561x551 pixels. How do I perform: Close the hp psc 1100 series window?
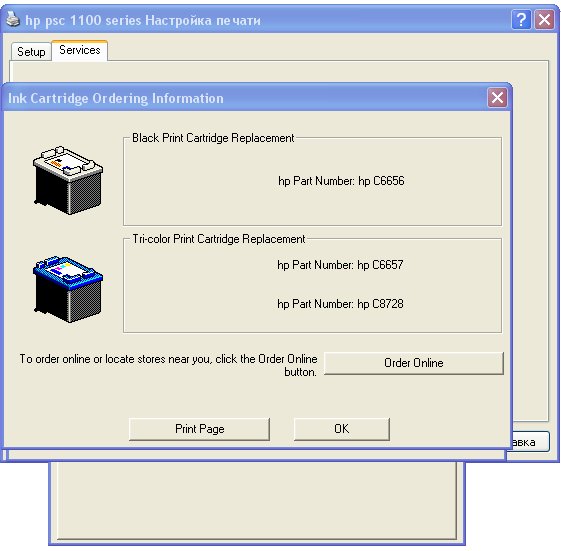(544, 19)
